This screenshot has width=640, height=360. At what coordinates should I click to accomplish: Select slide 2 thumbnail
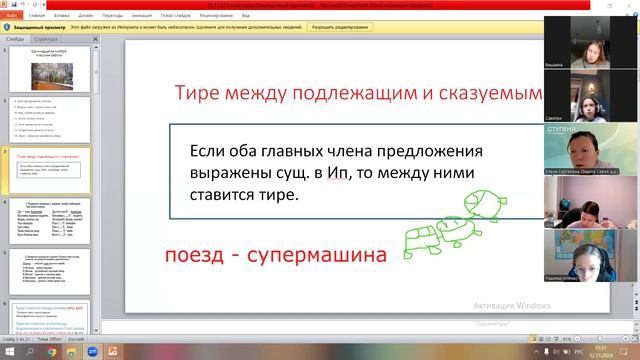coord(49,120)
